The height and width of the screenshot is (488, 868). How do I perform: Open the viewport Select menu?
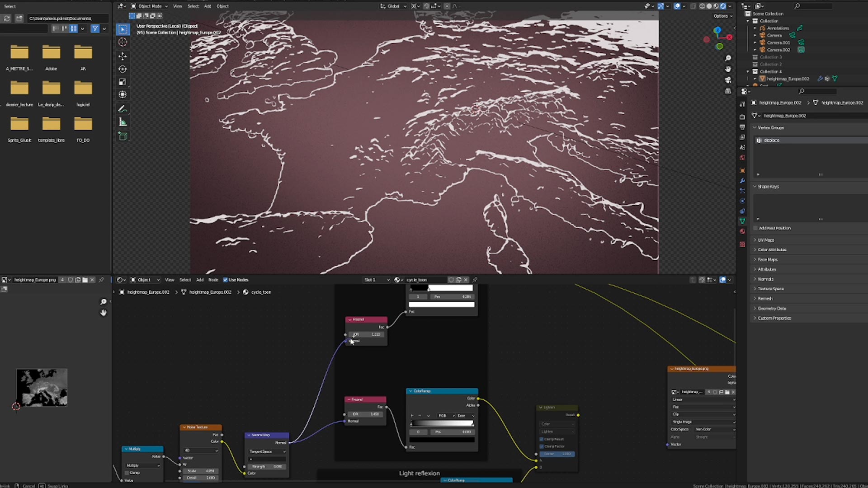pyautogui.click(x=193, y=6)
